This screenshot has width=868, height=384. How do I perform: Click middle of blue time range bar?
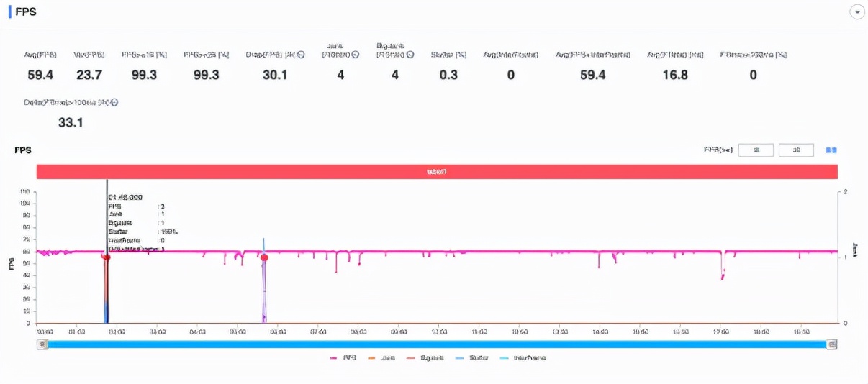pyautogui.click(x=438, y=344)
